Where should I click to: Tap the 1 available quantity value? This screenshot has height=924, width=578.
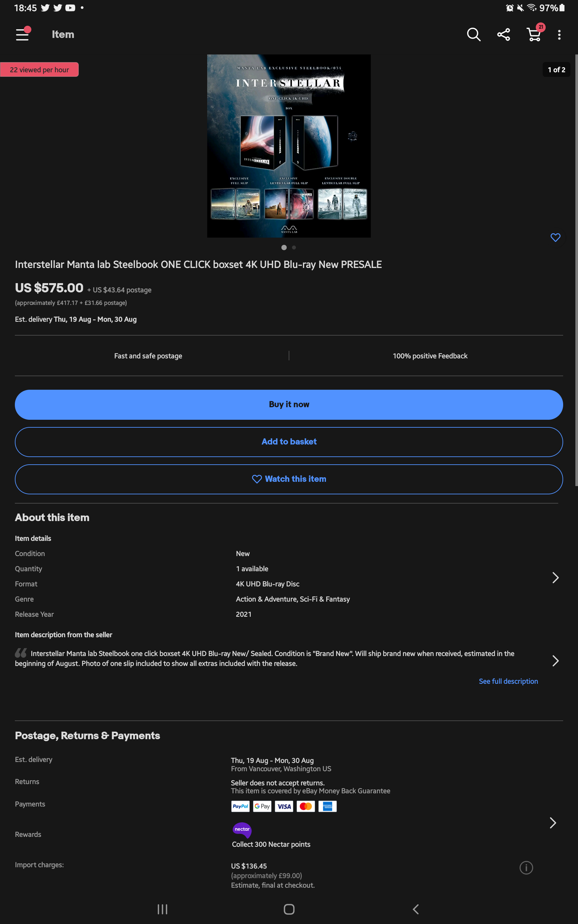tap(252, 569)
